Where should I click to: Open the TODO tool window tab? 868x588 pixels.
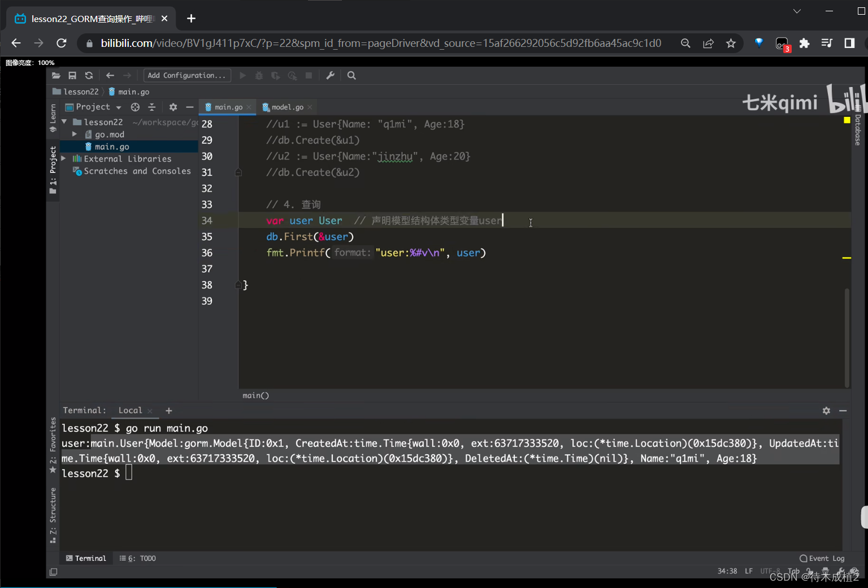click(x=138, y=558)
